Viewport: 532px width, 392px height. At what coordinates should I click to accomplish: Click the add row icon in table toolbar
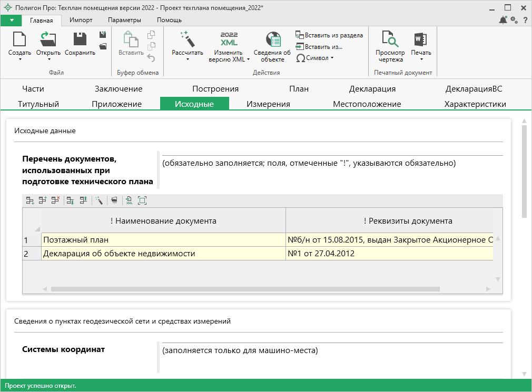pyautogui.click(x=30, y=200)
